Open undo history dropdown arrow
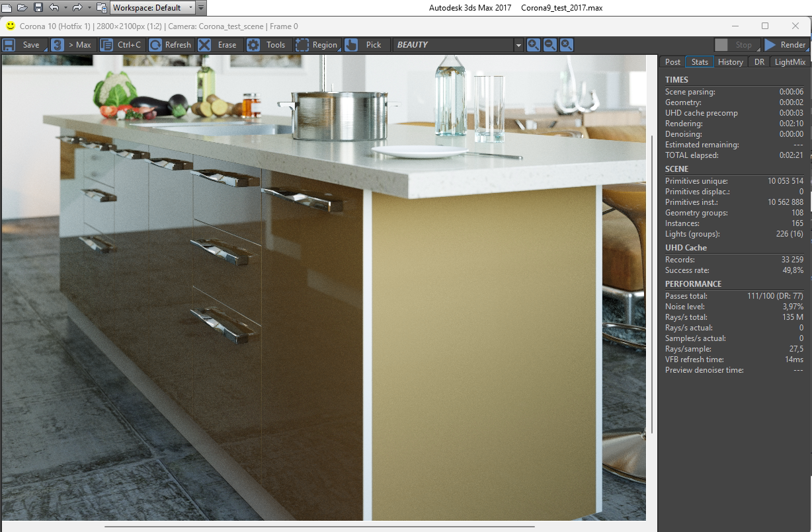Viewport: 812px width, 532px height. point(65,8)
